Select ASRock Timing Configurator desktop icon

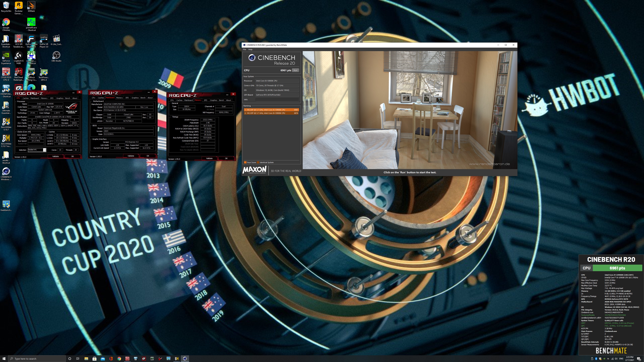31,74
